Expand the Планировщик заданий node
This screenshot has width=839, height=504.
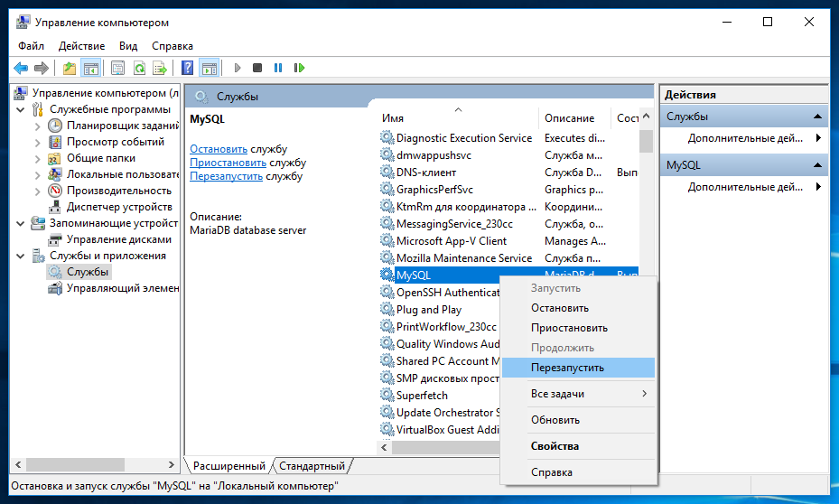coord(37,126)
